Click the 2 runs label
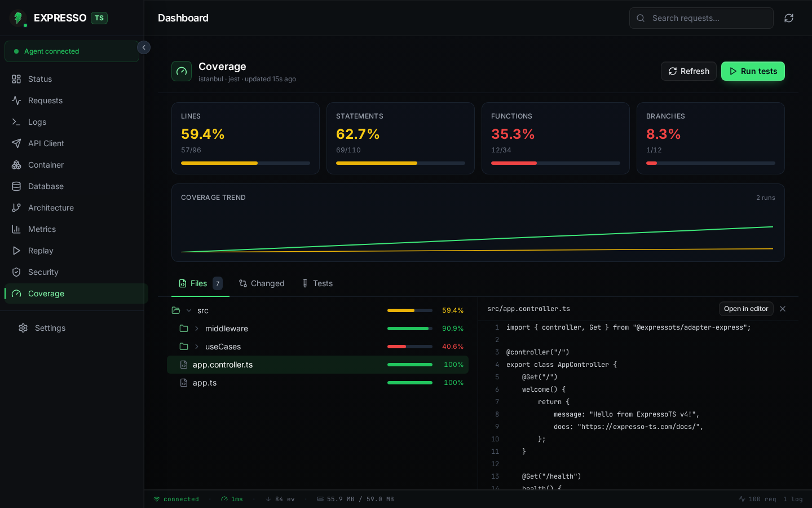 click(766, 198)
